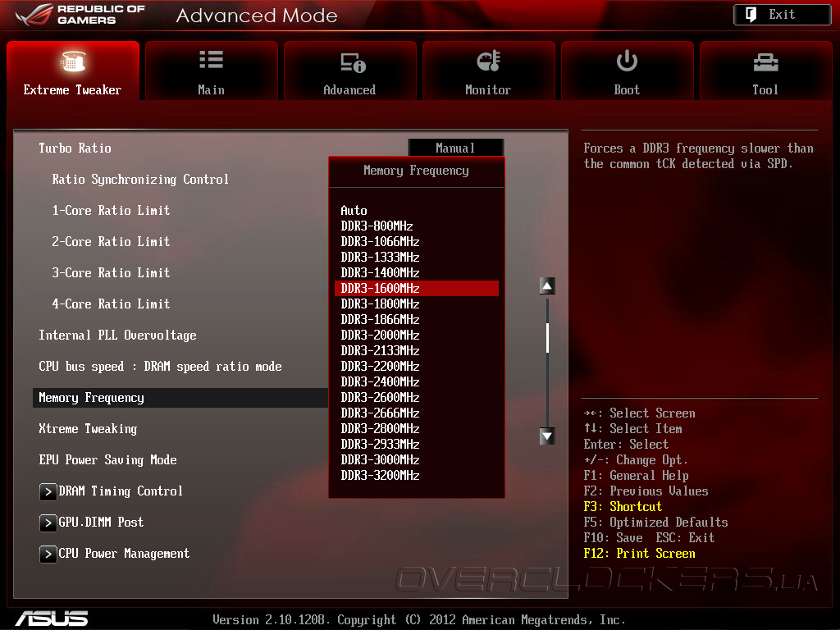Click the 1-Core Ratio Limit row
The width and height of the screenshot is (840, 630).
(111, 211)
